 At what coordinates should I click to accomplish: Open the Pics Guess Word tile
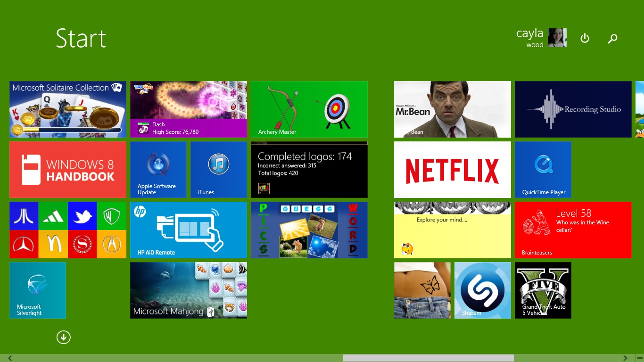click(x=309, y=230)
